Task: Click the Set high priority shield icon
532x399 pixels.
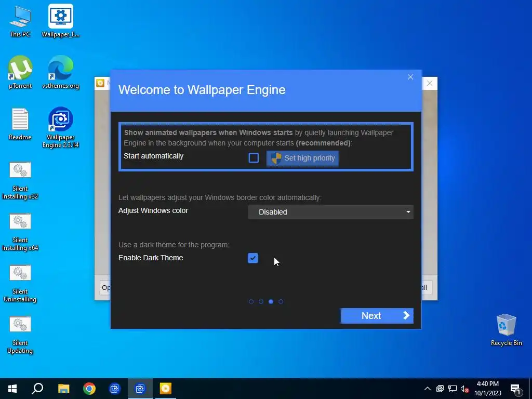Action: pyautogui.click(x=276, y=158)
